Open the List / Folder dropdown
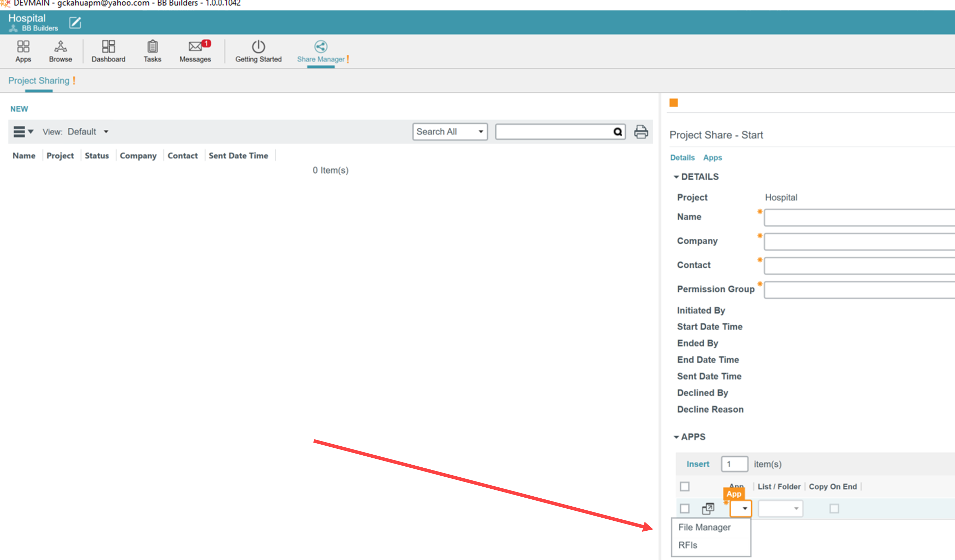 point(780,508)
